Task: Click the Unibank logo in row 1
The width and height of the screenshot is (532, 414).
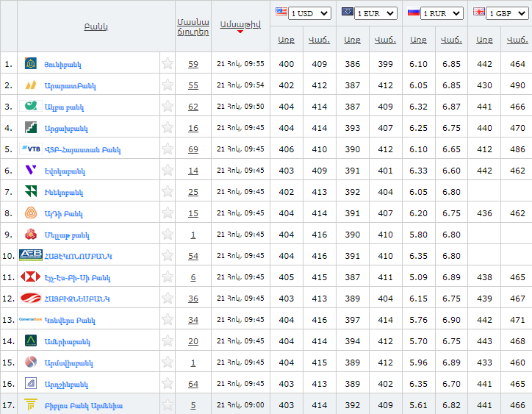Action: click(x=31, y=64)
